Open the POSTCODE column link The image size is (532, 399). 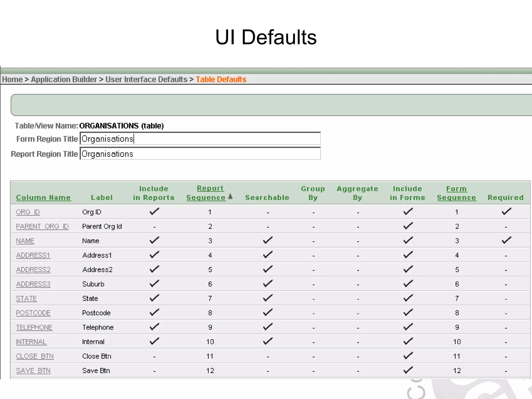click(x=33, y=313)
